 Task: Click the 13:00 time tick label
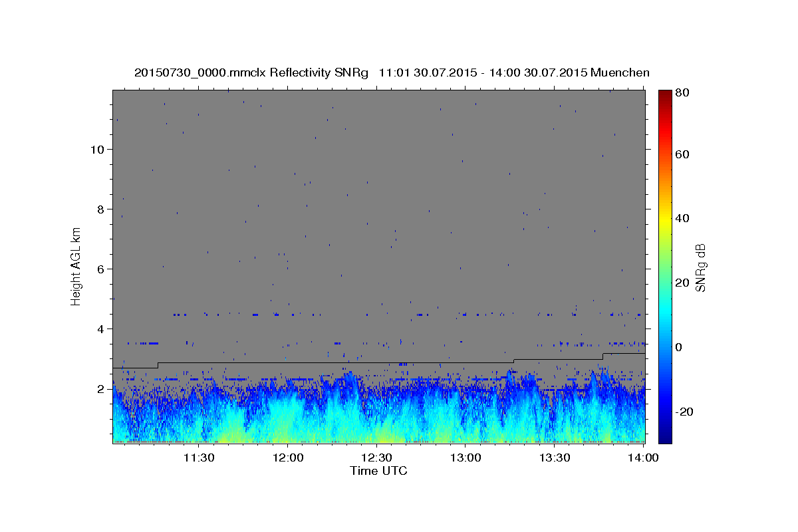click(465, 458)
